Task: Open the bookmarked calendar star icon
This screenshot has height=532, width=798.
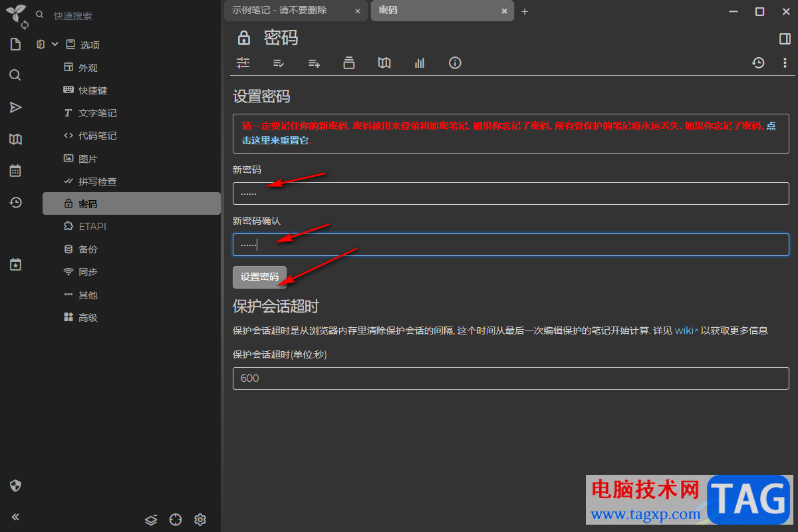Action: pyautogui.click(x=15, y=265)
